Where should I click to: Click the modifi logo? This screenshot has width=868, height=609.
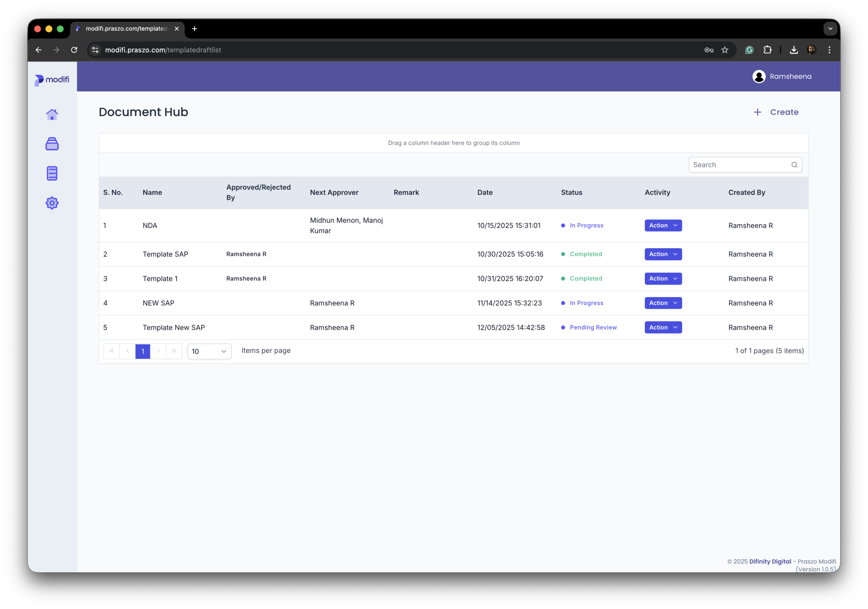coord(52,79)
